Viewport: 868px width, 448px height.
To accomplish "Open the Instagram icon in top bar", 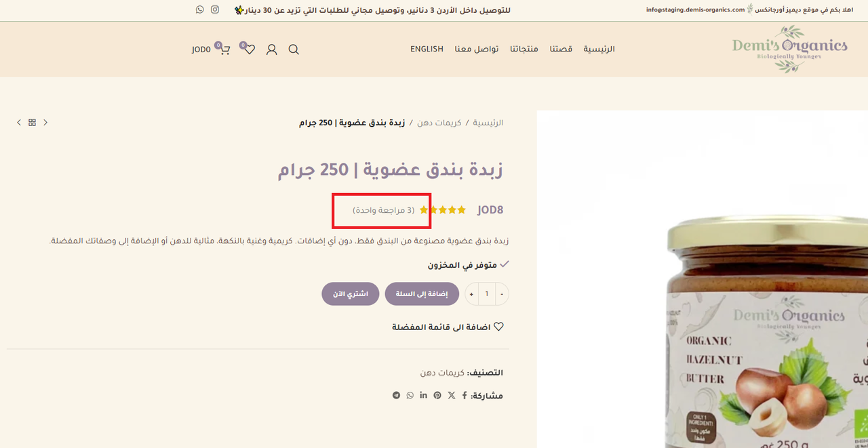I will 215,9.
